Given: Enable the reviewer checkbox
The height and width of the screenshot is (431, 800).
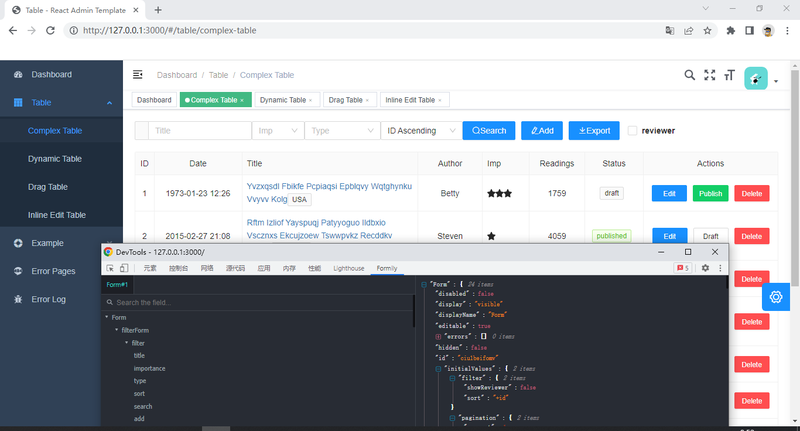Looking at the screenshot, I should pyautogui.click(x=633, y=131).
